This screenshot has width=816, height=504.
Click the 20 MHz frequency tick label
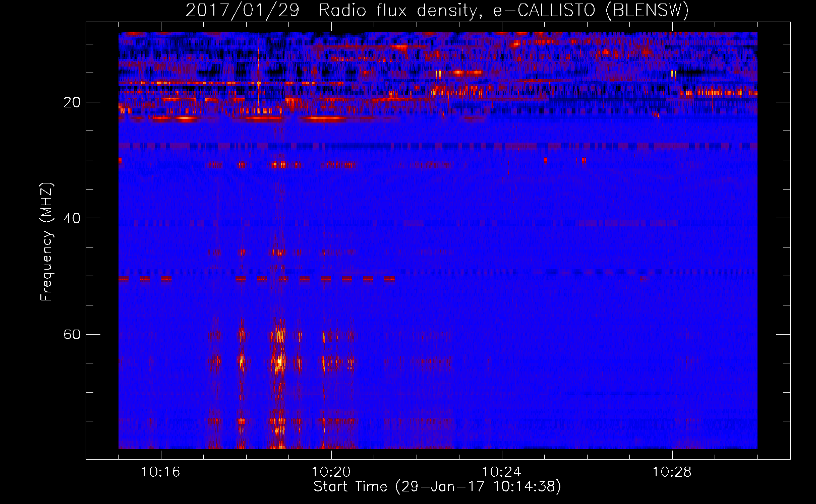(x=72, y=103)
